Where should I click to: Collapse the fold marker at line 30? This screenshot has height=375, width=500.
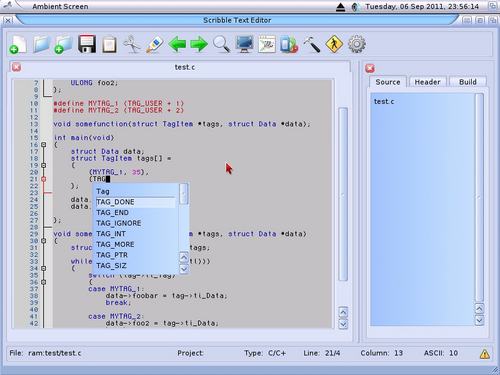44,241
